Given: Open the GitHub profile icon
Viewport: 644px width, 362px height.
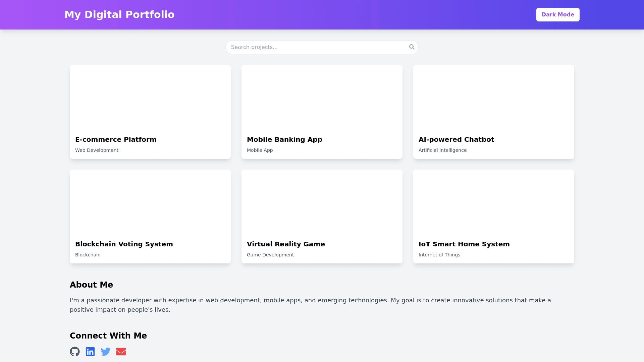Looking at the screenshot, I should pyautogui.click(x=75, y=352).
